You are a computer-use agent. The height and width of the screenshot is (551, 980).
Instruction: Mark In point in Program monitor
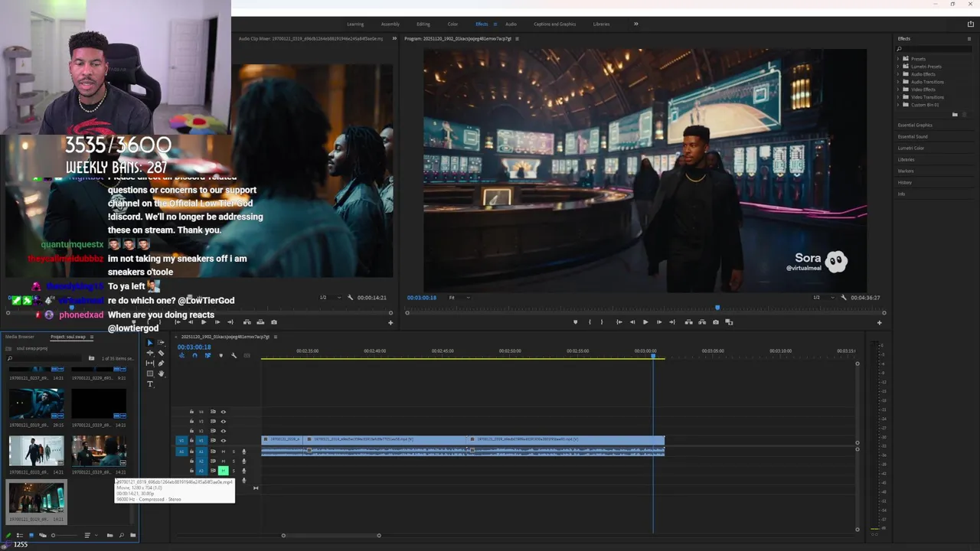[x=590, y=322]
